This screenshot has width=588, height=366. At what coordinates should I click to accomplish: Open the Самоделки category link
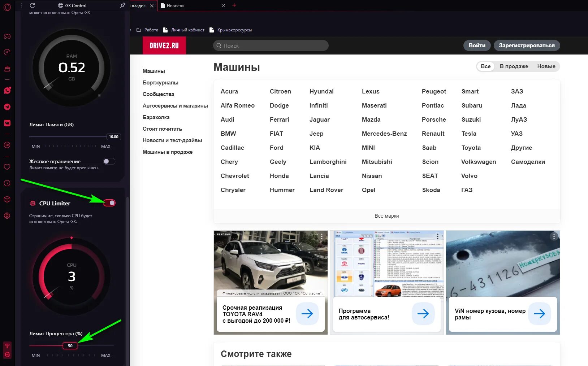528,162
